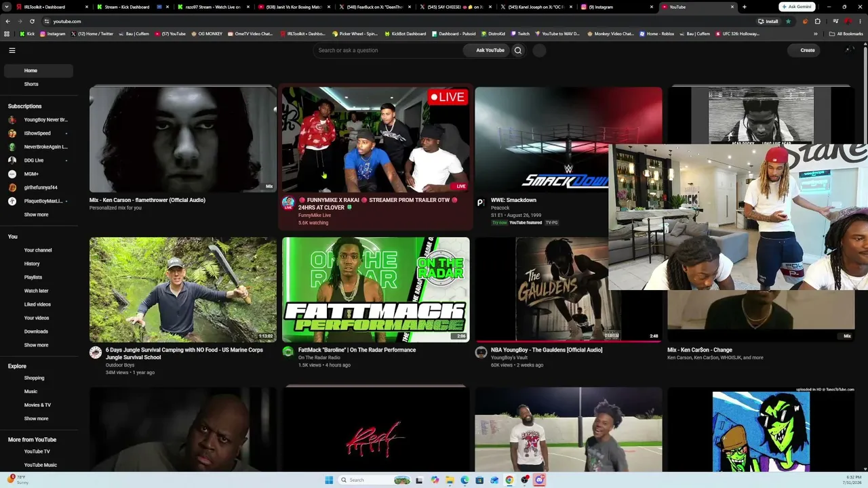Select Home in the YouTube sidebar
Screen dimensions: 868x488
[x=39, y=70]
